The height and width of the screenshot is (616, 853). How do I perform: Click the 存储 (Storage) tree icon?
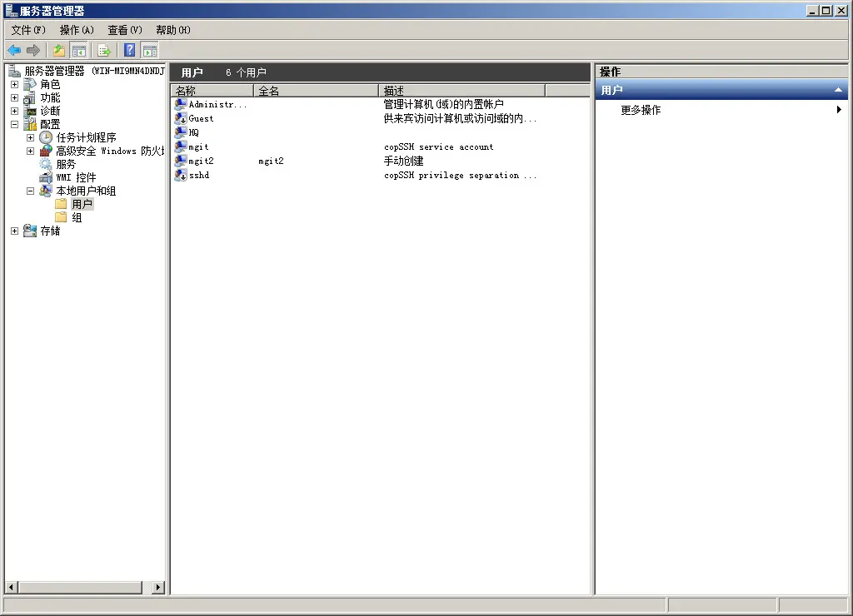(30, 231)
